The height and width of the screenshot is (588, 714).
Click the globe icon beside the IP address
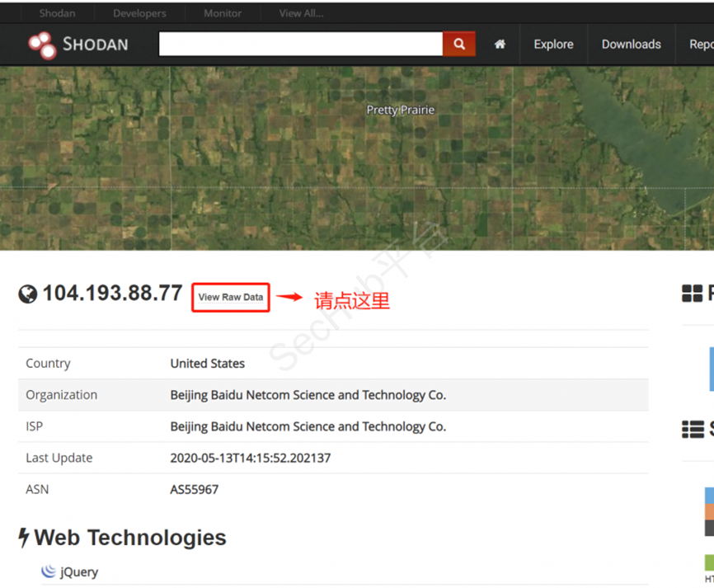[x=28, y=294]
